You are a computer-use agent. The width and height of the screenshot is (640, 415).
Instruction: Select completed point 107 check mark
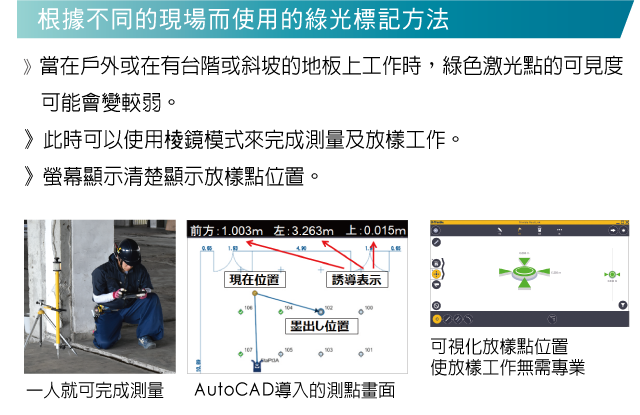tap(240, 354)
